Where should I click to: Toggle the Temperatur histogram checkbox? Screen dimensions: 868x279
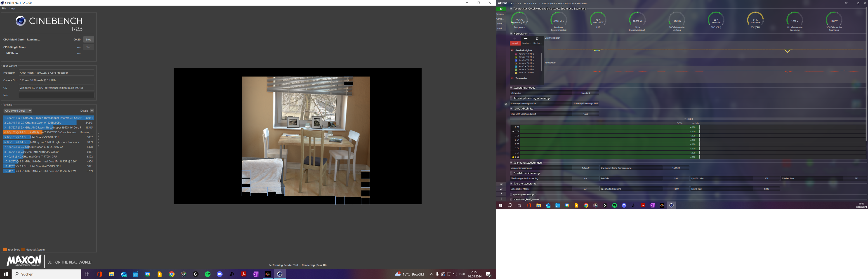[x=512, y=78]
